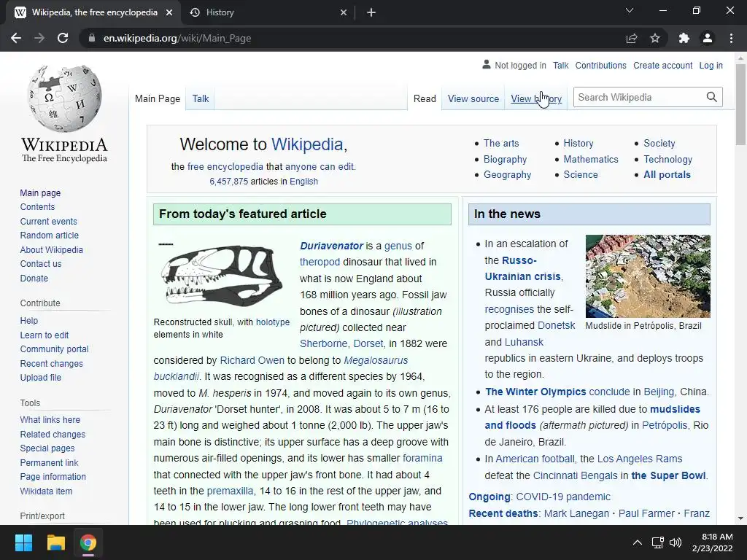Open the Contributions link

(x=601, y=65)
